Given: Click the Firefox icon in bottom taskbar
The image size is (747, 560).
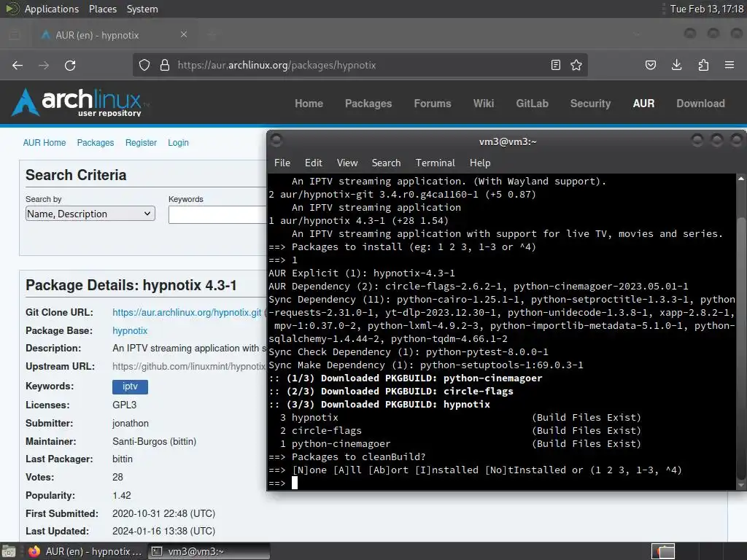Looking at the screenshot, I should [34, 551].
